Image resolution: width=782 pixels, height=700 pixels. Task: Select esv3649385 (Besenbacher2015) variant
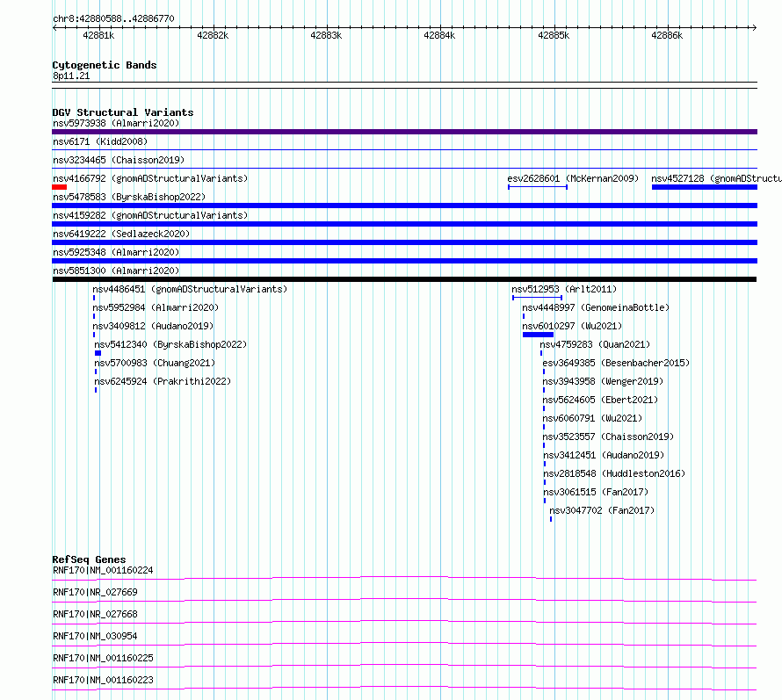[x=616, y=363]
